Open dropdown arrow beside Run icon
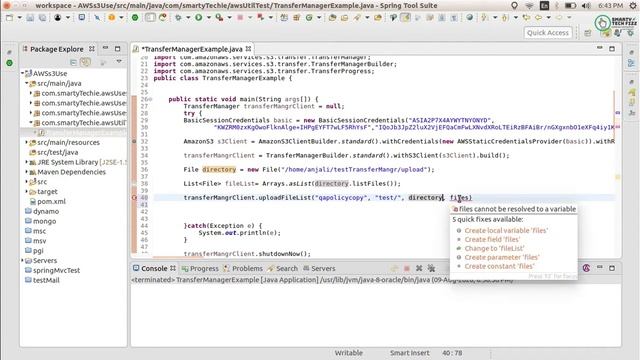The image size is (640, 360). [209, 18]
